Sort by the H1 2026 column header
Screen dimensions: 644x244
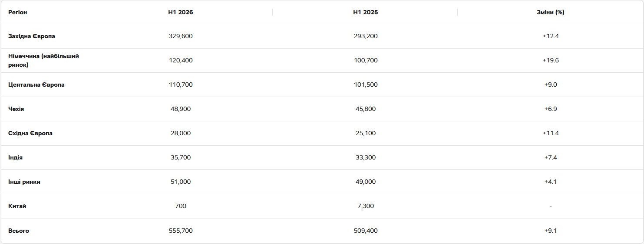click(x=181, y=12)
